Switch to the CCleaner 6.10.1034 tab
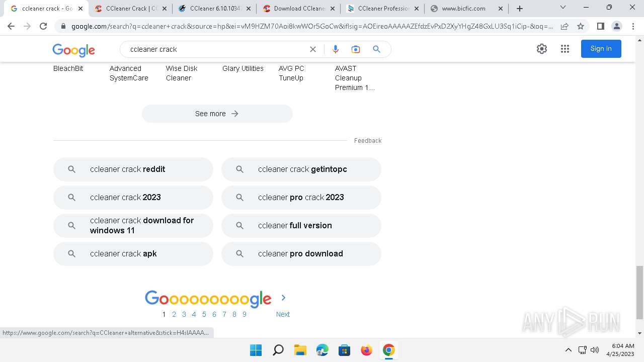The image size is (644, 362). 214,9
